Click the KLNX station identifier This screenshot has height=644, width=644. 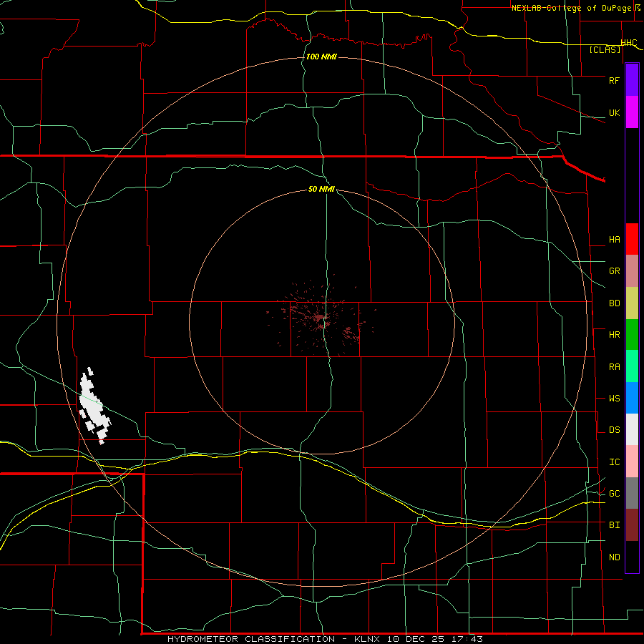367,639
